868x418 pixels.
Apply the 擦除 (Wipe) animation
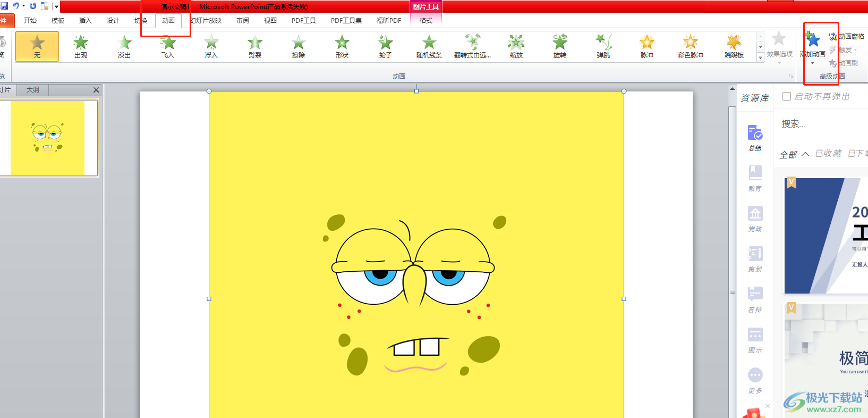tap(299, 46)
